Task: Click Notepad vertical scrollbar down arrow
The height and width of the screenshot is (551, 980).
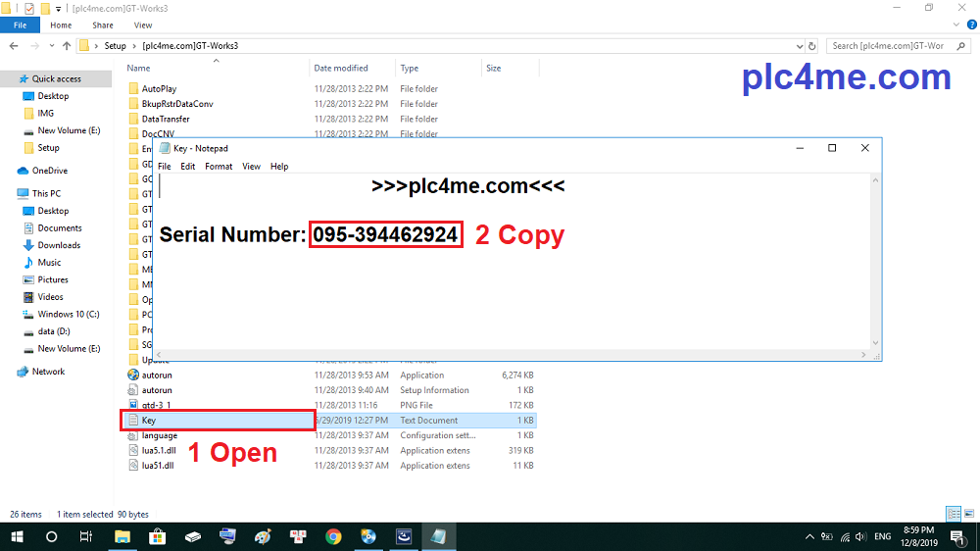Action: pos(875,343)
